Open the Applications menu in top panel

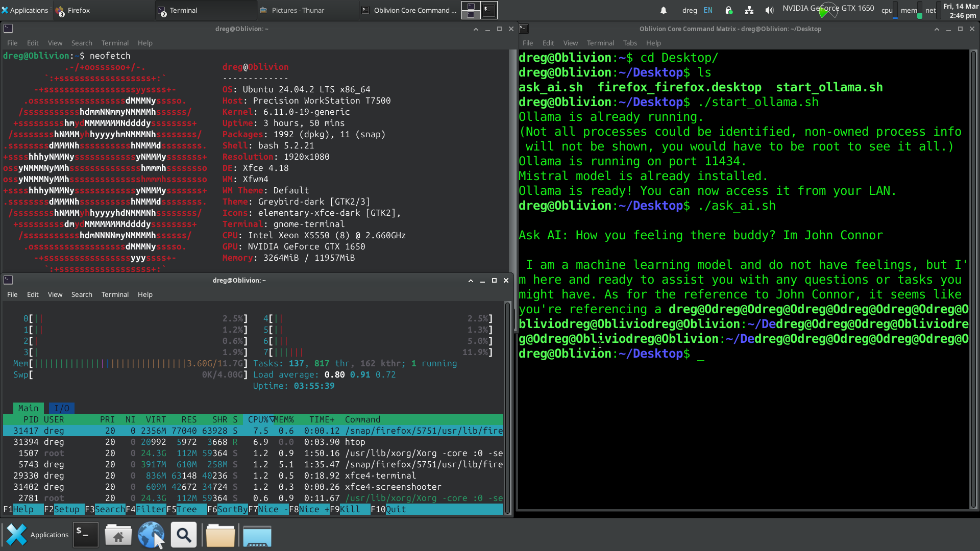[26, 10]
